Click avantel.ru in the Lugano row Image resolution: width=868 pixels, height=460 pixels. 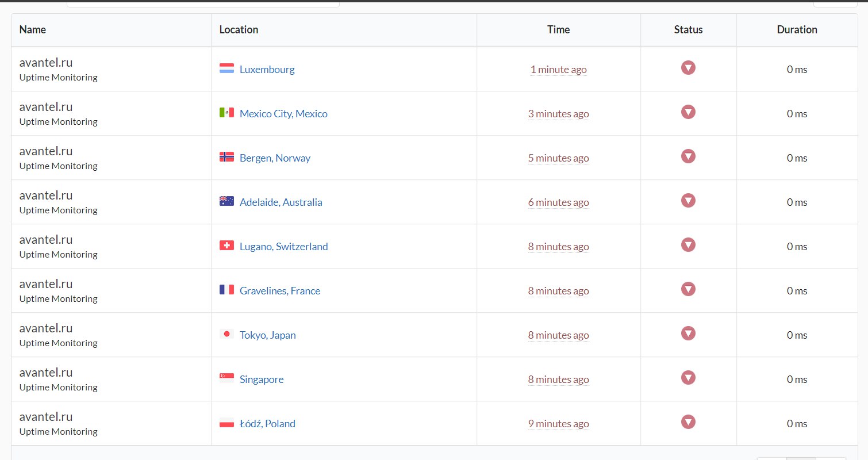(46, 240)
